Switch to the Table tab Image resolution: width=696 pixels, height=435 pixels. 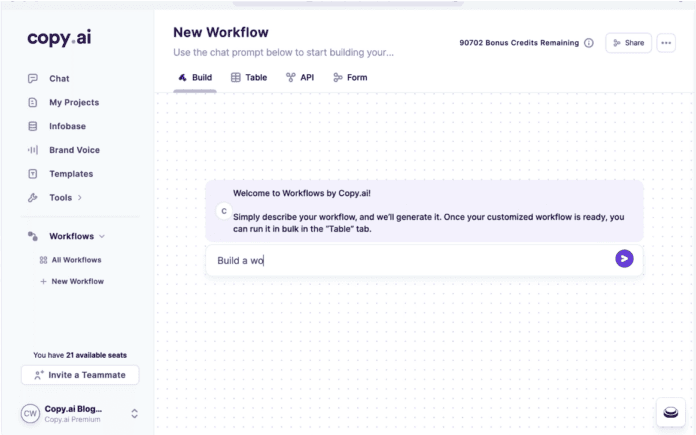click(249, 78)
